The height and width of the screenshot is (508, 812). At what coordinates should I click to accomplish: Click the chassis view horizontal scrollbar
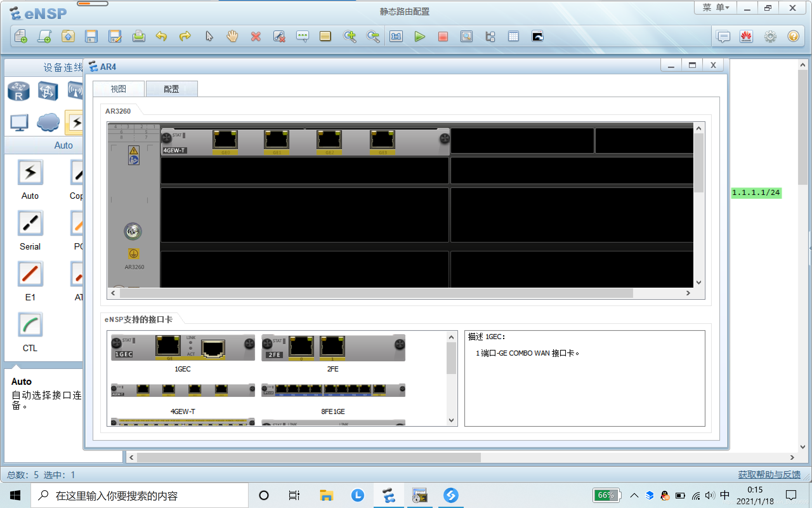376,293
